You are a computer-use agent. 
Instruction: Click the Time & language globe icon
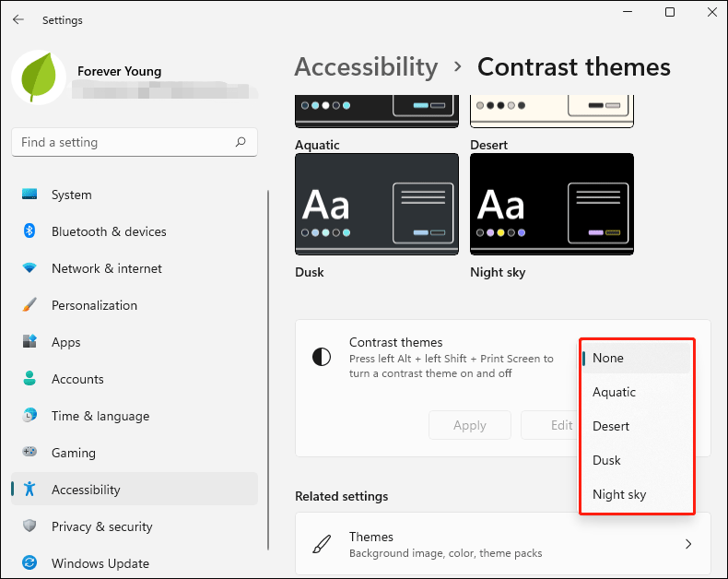pyautogui.click(x=29, y=415)
